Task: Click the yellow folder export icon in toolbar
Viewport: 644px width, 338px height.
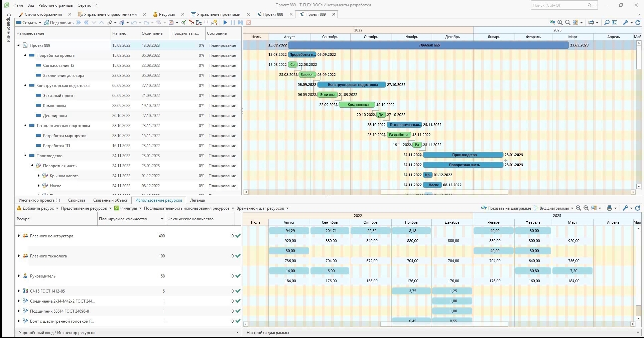Action: (x=214, y=23)
